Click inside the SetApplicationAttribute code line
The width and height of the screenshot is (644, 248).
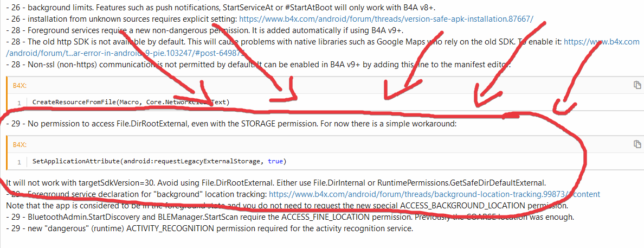[x=151, y=161]
